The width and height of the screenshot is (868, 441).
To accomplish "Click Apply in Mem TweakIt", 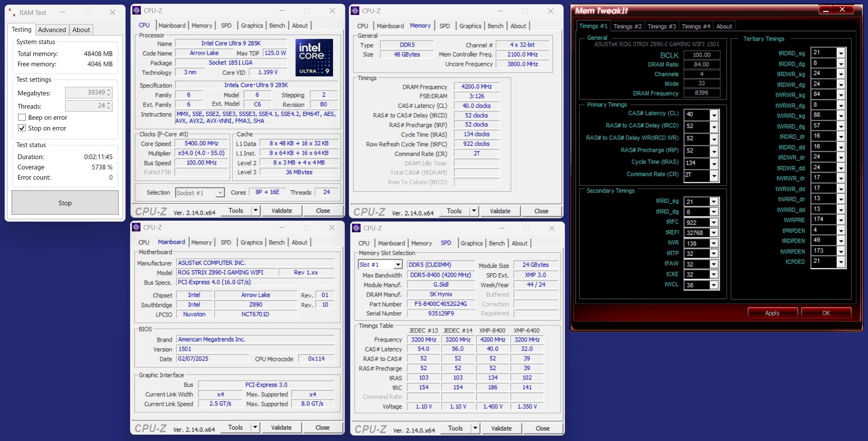I will coord(773,313).
